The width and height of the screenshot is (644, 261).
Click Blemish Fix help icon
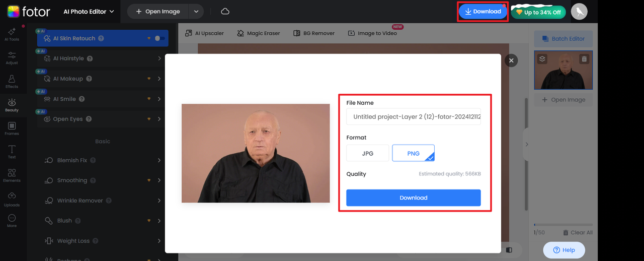(x=93, y=160)
